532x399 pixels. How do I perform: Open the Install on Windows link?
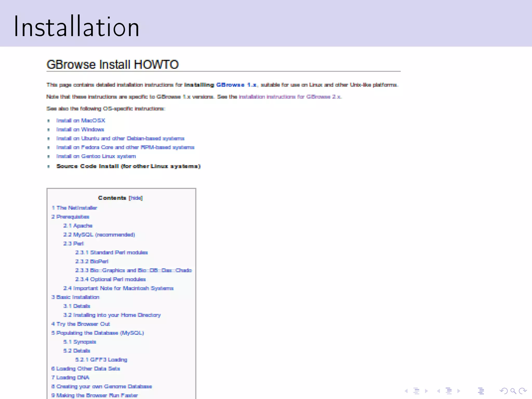pos(80,129)
